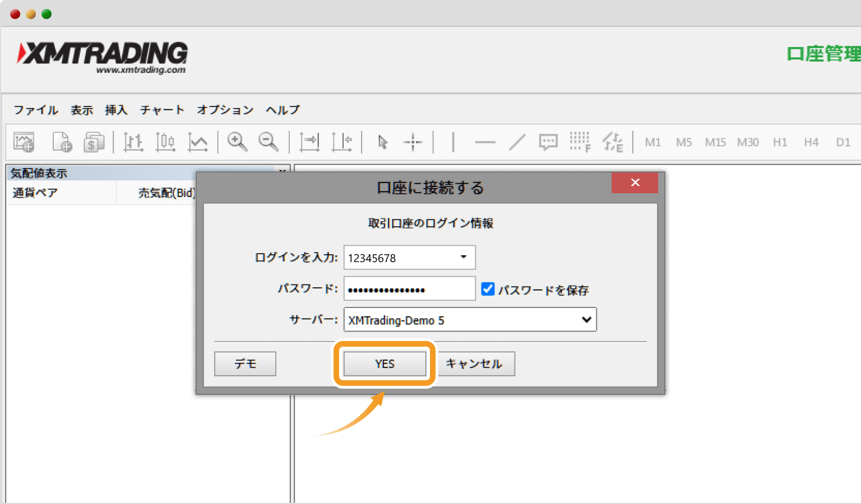Select the M30 timeframe
The height and width of the screenshot is (504, 861).
(x=748, y=142)
